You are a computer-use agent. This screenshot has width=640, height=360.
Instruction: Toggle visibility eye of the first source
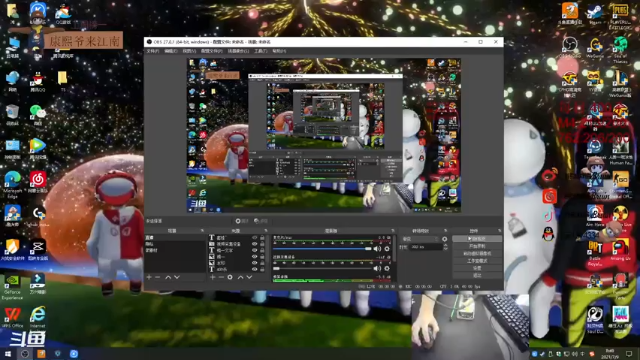pyautogui.click(x=255, y=238)
